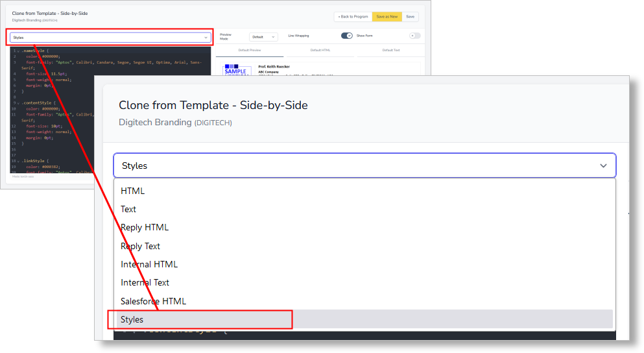Click the Save button

411,17
